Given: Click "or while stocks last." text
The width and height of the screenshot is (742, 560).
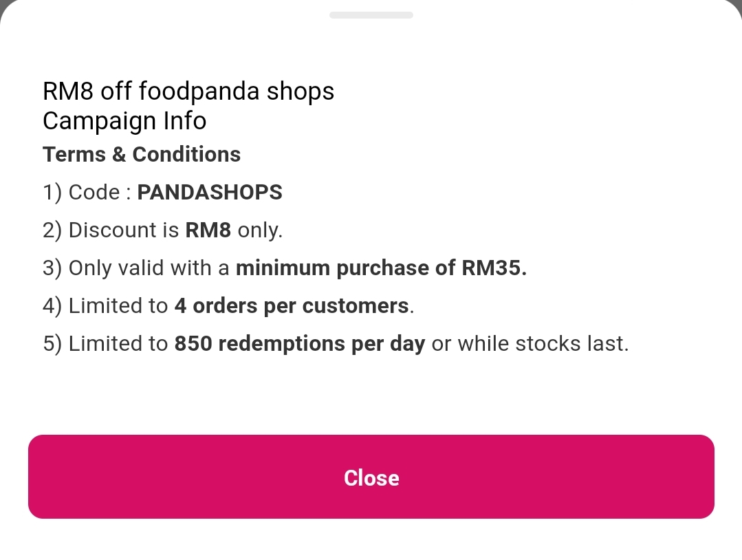Looking at the screenshot, I should point(530,344).
